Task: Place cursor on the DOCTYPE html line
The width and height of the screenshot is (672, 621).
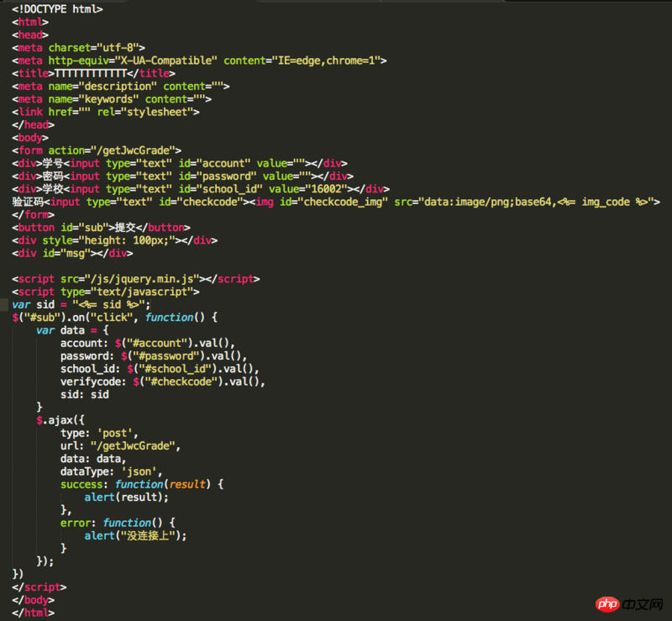Action: (x=57, y=9)
